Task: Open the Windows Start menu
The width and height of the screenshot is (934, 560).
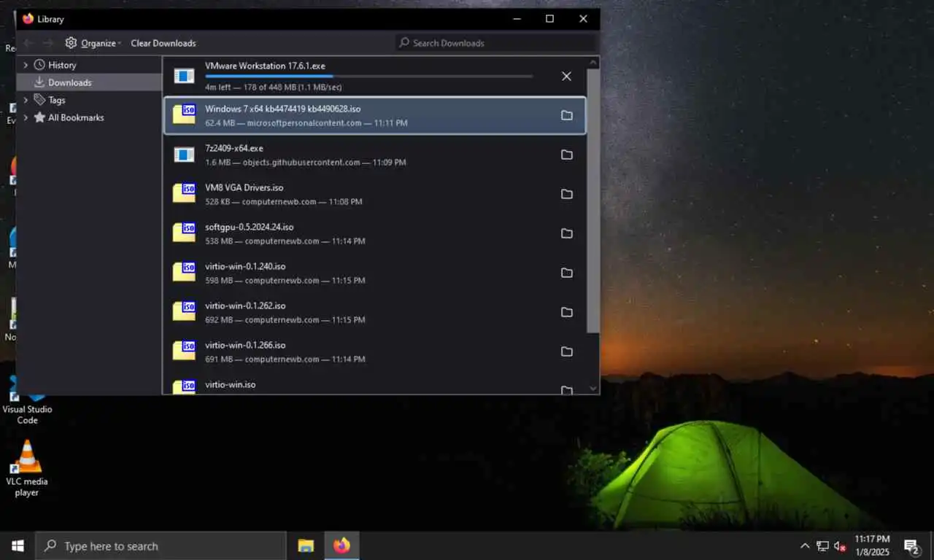Action: click(x=18, y=545)
